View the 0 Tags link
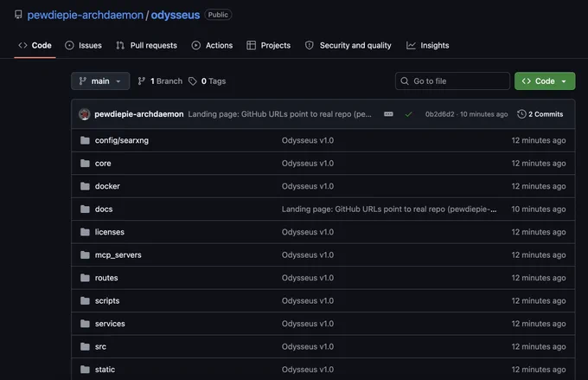The width and height of the screenshot is (588, 380). (x=207, y=81)
